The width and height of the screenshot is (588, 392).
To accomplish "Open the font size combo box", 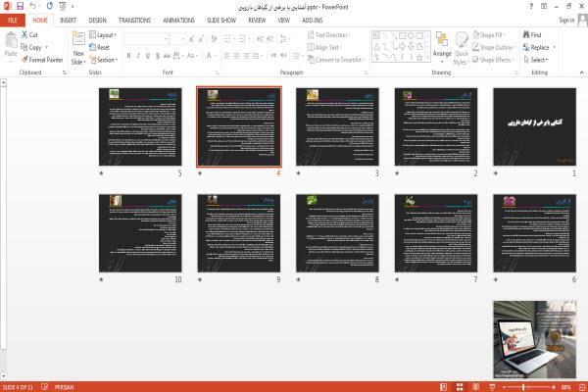I will [177, 39].
